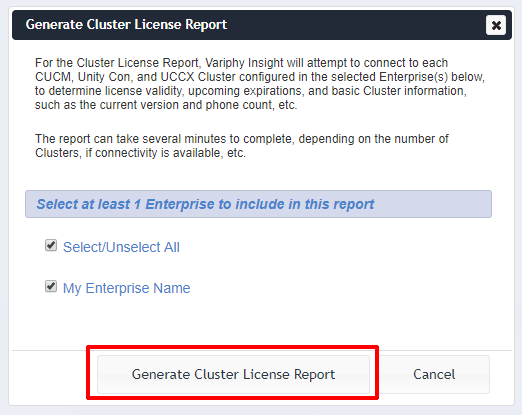Click the Select/Unselect All label text

(x=121, y=247)
